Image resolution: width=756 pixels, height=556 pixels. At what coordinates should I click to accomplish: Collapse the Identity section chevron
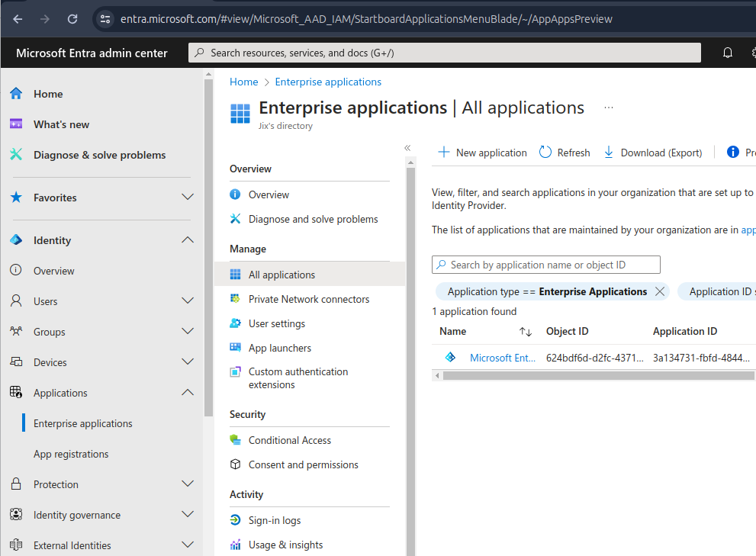pyautogui.click(x=188, y=239)
